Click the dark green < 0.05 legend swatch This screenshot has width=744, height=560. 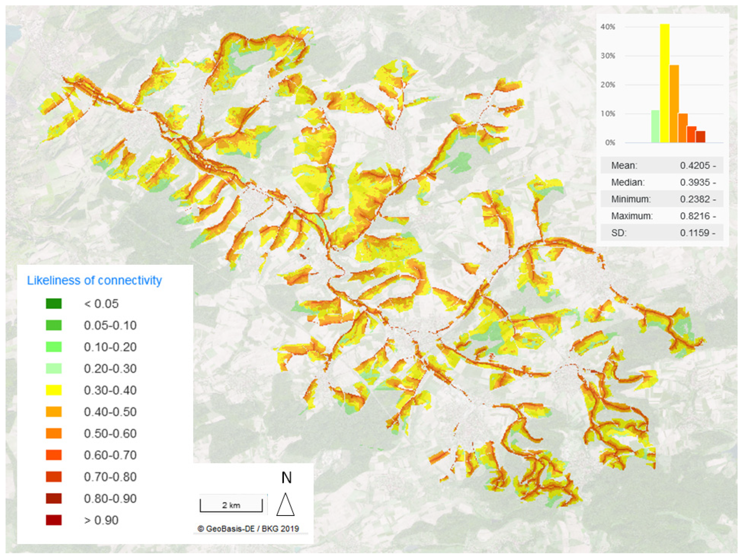coord(54,303)
